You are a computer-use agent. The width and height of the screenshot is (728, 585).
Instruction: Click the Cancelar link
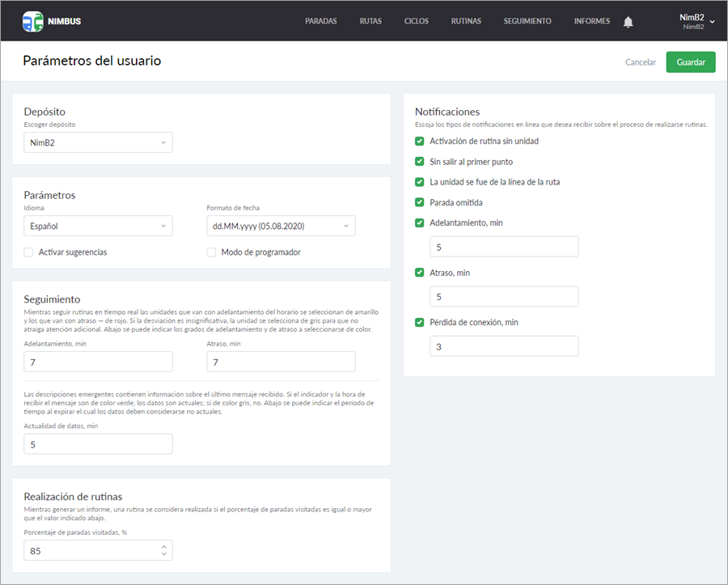(640, 62)
